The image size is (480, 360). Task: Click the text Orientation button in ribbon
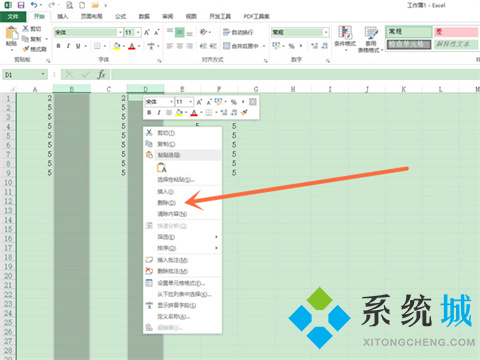(203, 32)
